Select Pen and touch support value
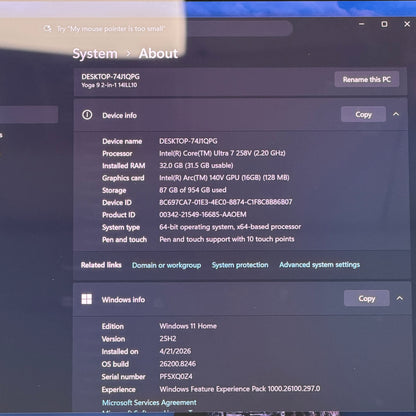 pos(227,239)
